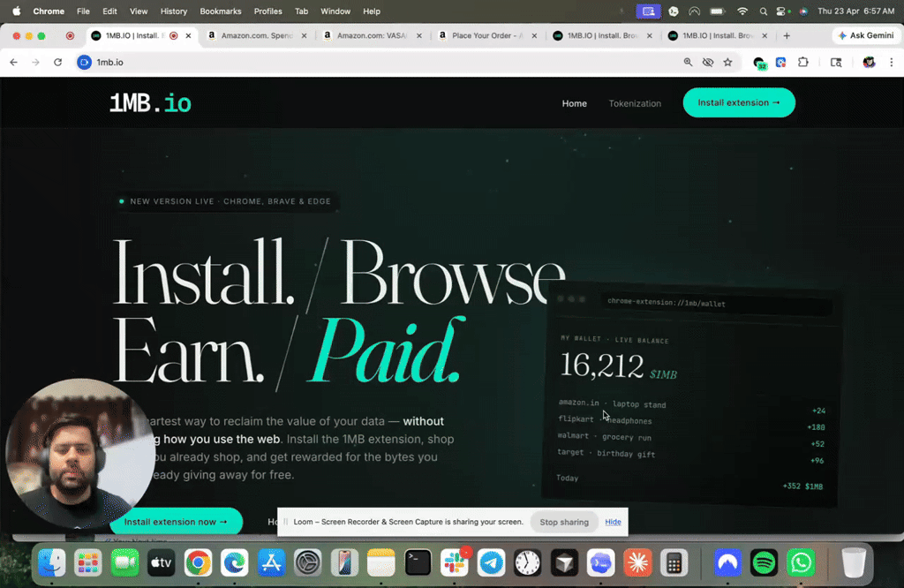Click the bookmark star icon in address bar

tap(727, 63)
